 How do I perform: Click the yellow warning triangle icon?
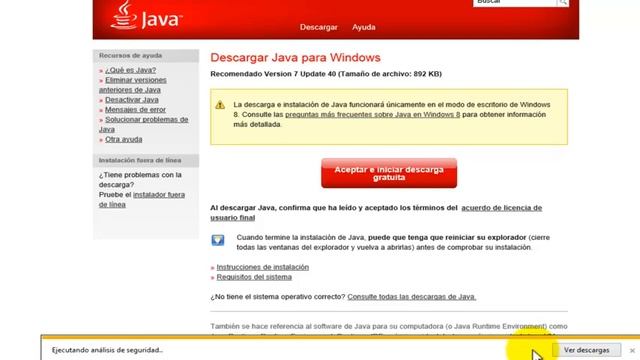[x=220, y=105]
